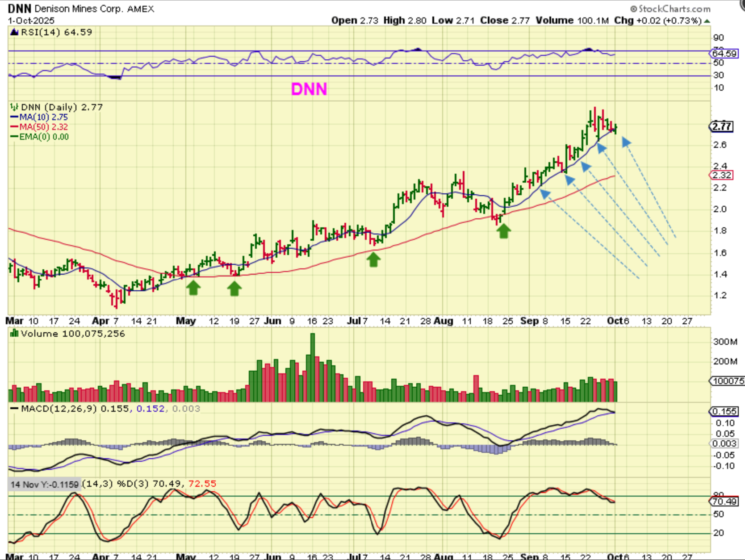Click the boxed 70.49 stochastic tag
Viewport: 745px width, 560px height.
(x=724, y=501)
